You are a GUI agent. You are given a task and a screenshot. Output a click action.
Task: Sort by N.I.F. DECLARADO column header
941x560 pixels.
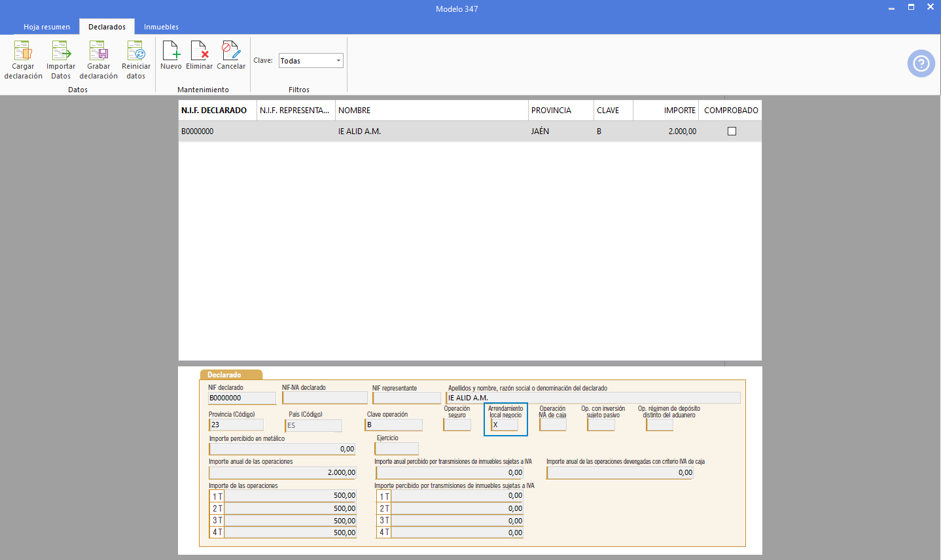pos(217,111)
